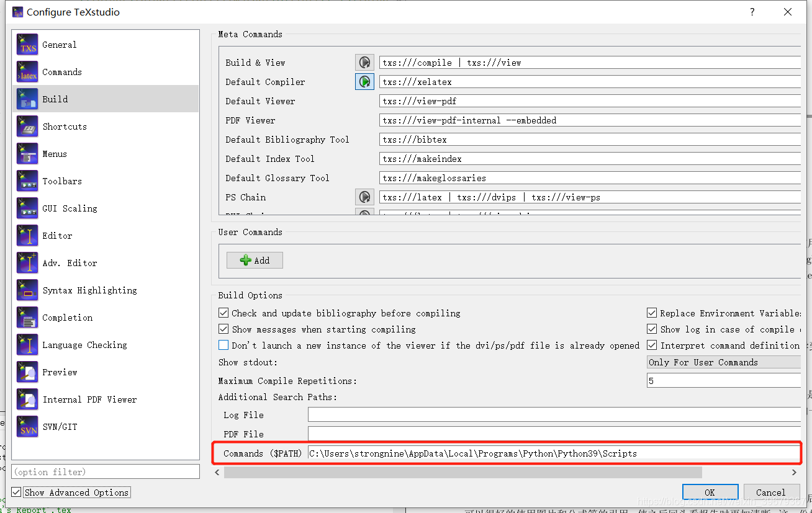Click the horizontal scrollbar right arrow

point(794,473)
